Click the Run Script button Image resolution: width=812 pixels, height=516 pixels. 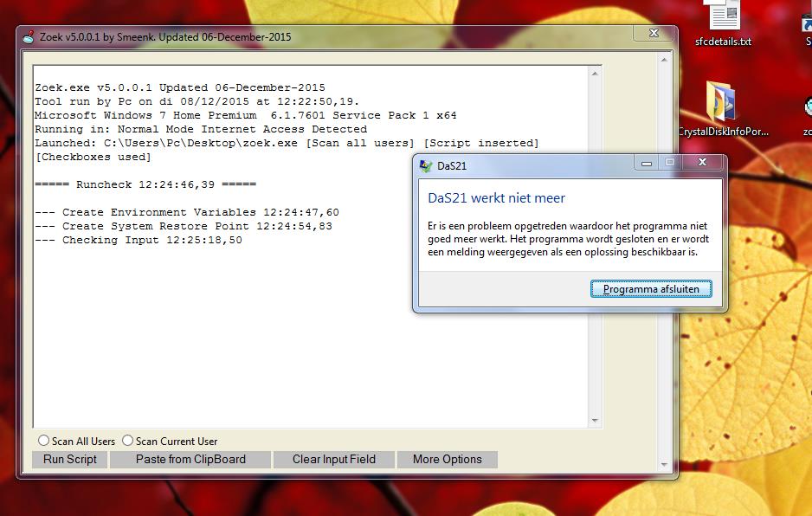pos(70,459)
